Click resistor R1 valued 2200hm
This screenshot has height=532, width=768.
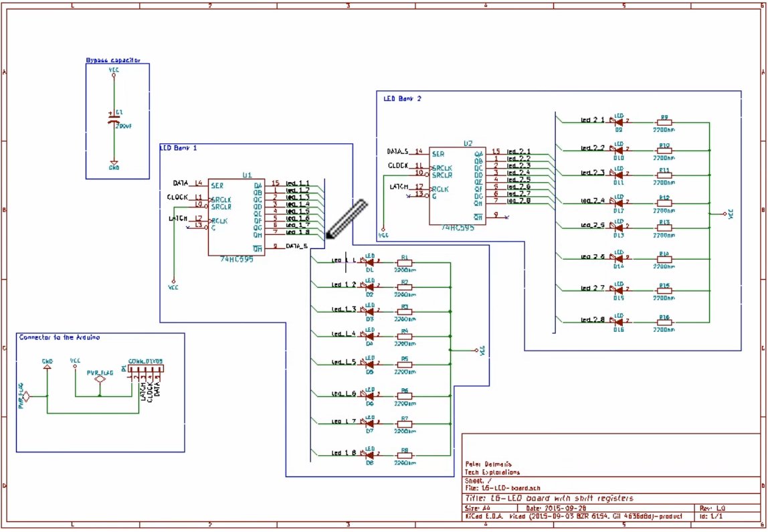coord(404,263)
